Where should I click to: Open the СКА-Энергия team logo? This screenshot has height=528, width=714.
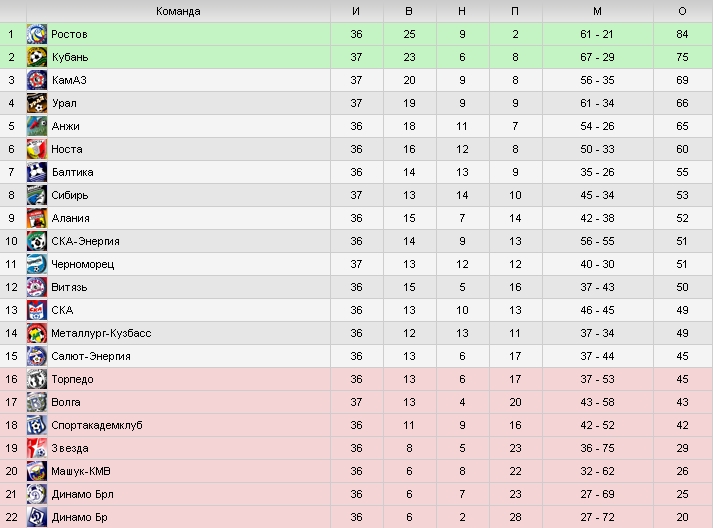point(36,241)
